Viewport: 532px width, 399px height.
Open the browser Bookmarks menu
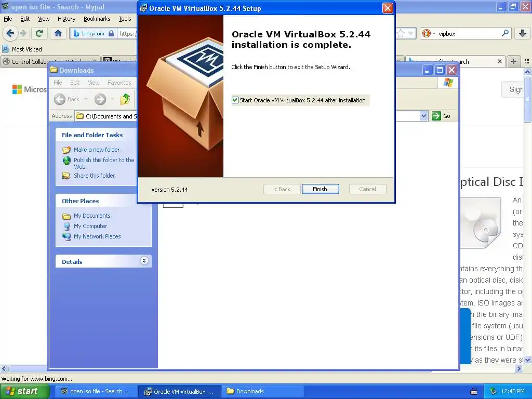point(97,19)
